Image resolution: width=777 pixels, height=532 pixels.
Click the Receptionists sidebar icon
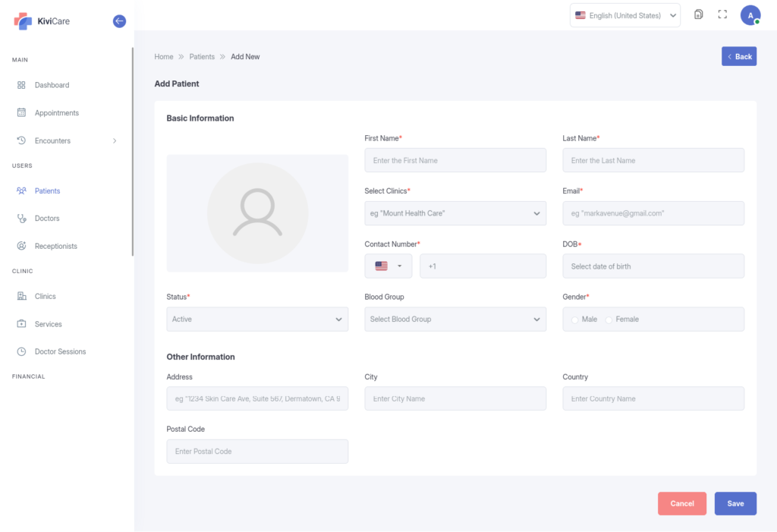point(21,246)
